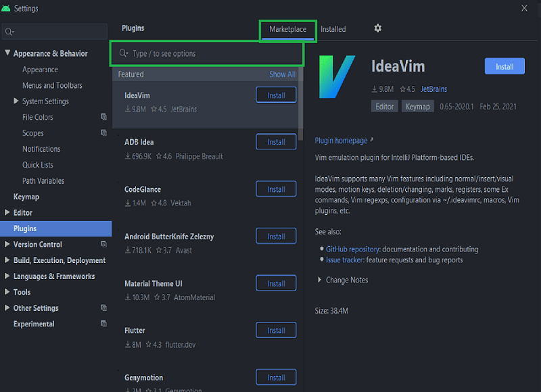Install IdeaVim from the featured list

click(276, 95)
